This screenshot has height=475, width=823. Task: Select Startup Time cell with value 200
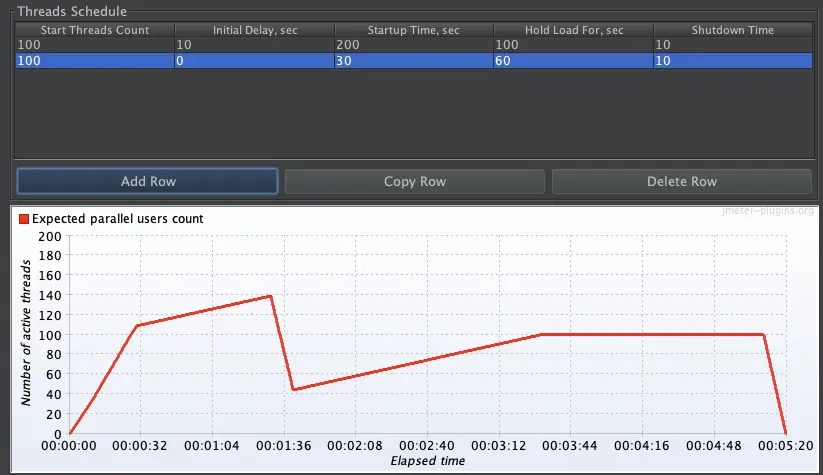point(414,45)
